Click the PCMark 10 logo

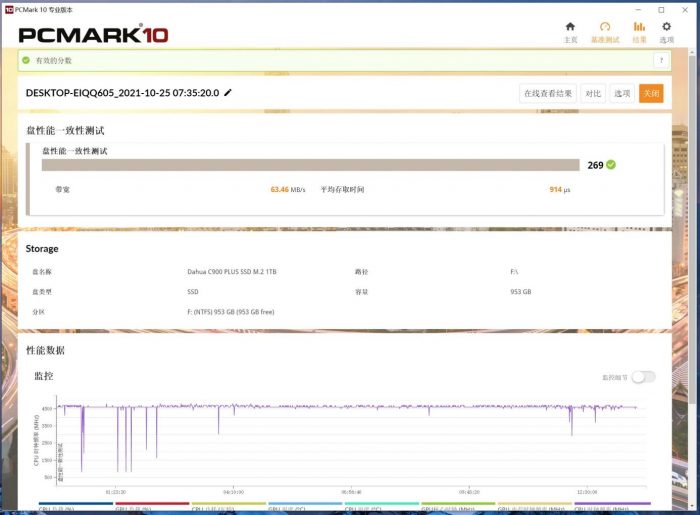pos(93,35)
